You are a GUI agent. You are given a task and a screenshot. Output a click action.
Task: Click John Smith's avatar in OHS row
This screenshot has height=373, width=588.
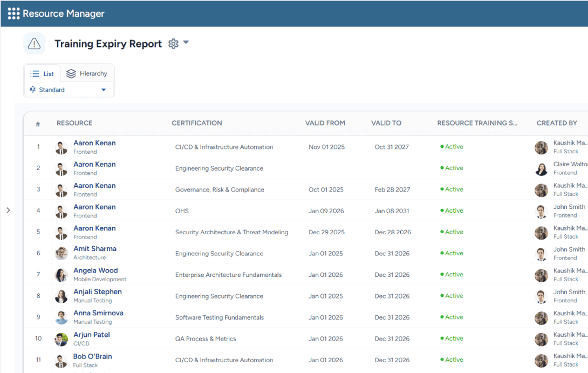point(541,212)
